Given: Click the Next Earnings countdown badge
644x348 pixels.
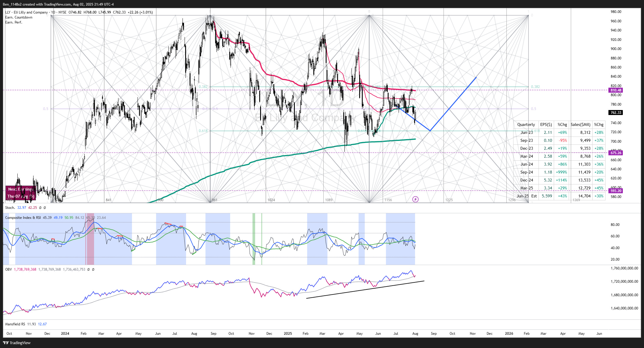Looking at the screenshot, I should pyautogui.click(x=21, y=193).
